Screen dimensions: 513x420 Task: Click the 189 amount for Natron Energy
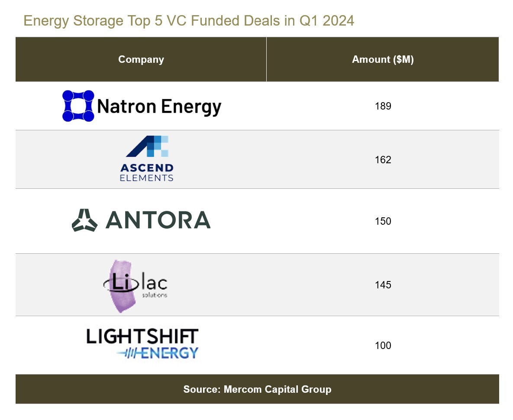[383, 106]
